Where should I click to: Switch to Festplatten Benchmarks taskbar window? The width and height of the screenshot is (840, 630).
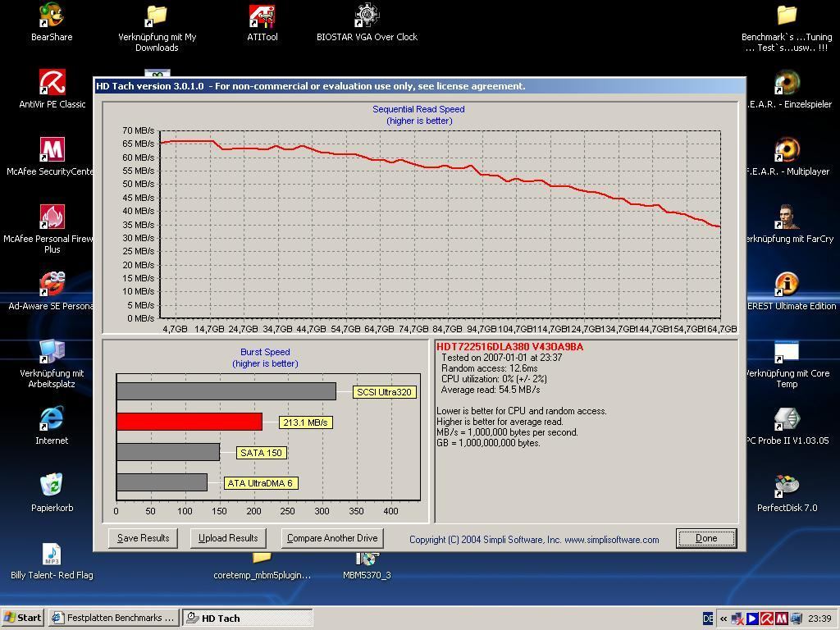click(113, 618)
